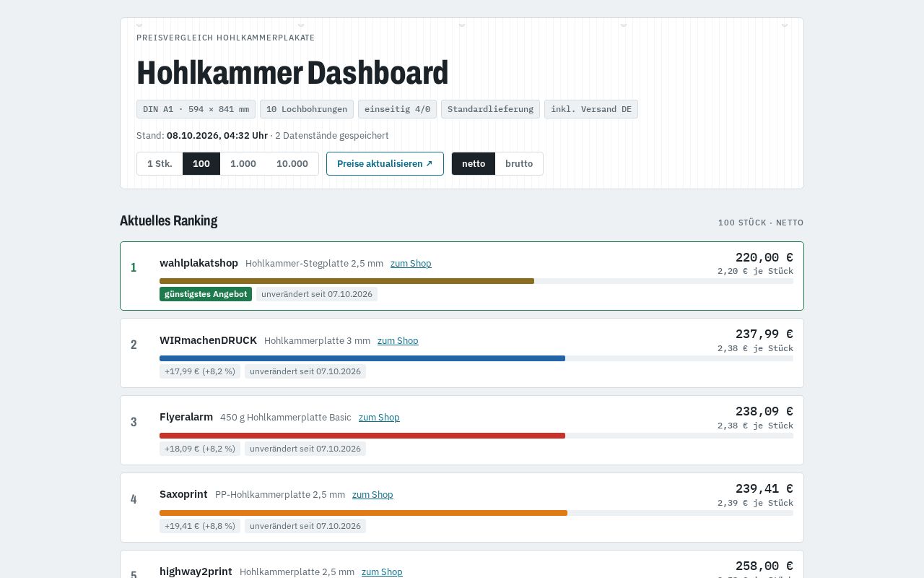Click the Flyeralarm provider name
This screenshot has width=924, height=578.
[186, 417]
